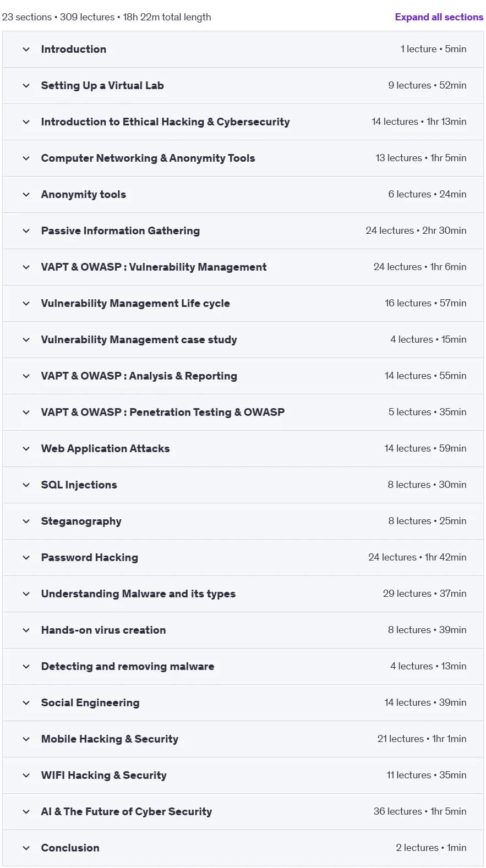Open VAPT & OWASP : Penetration Testing & OWASP section

(243, 413)
